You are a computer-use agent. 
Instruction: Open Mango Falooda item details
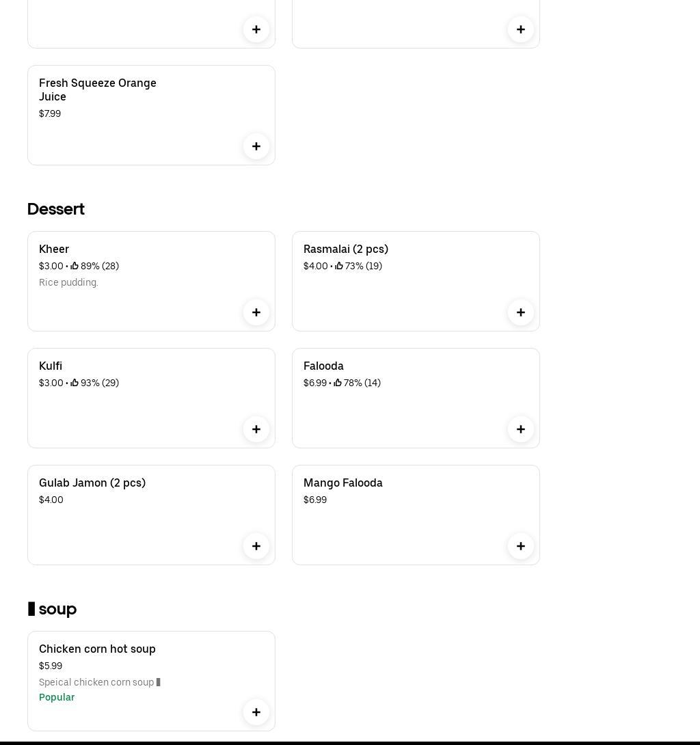(343, 483)
